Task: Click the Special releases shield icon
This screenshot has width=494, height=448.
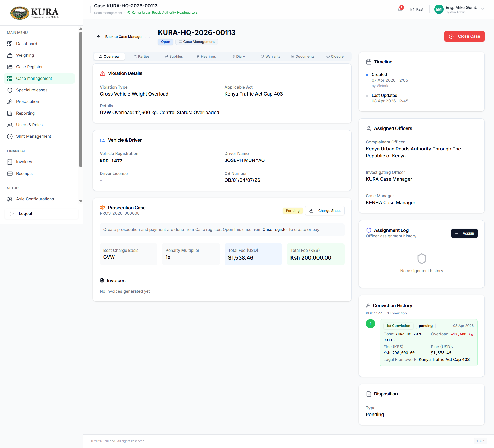Action: click(x=10, y=90)
